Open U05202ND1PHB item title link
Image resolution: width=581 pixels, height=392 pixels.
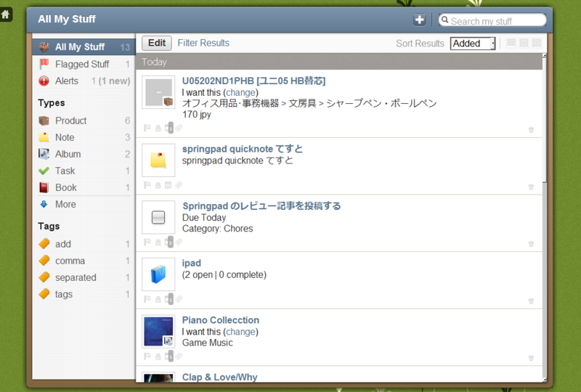[x=253, y=81]
